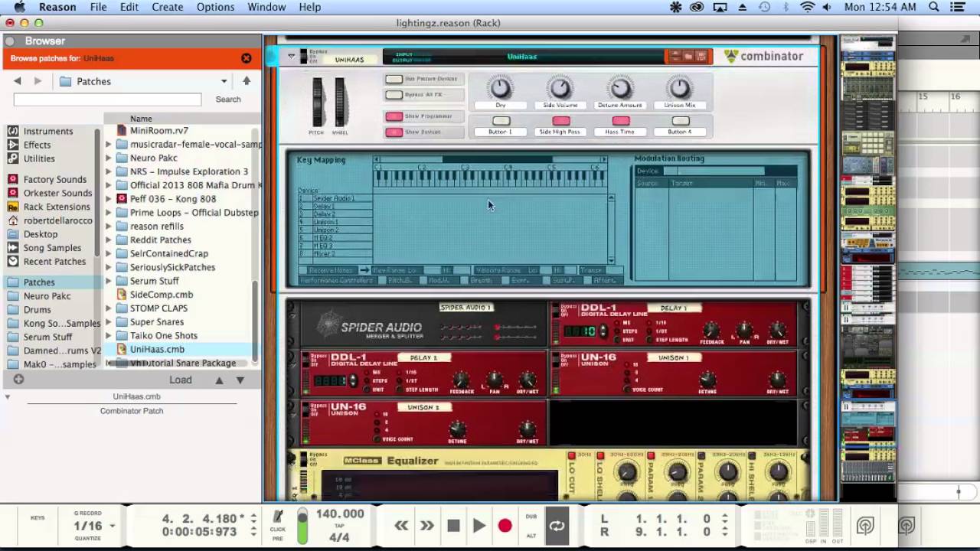This screenshot has height=551, width=980.
Task: Expand the STOMP CLAPS folder
Action: tap(109, 308)
